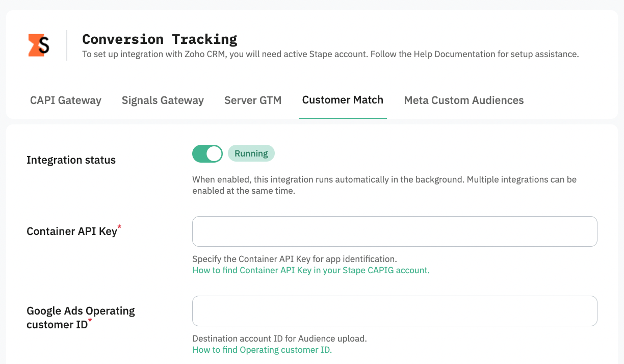The width and height of the screenshot is (624, 364).
Task: Go to Meta Custom Audiences tab
Action: (464, 100)
